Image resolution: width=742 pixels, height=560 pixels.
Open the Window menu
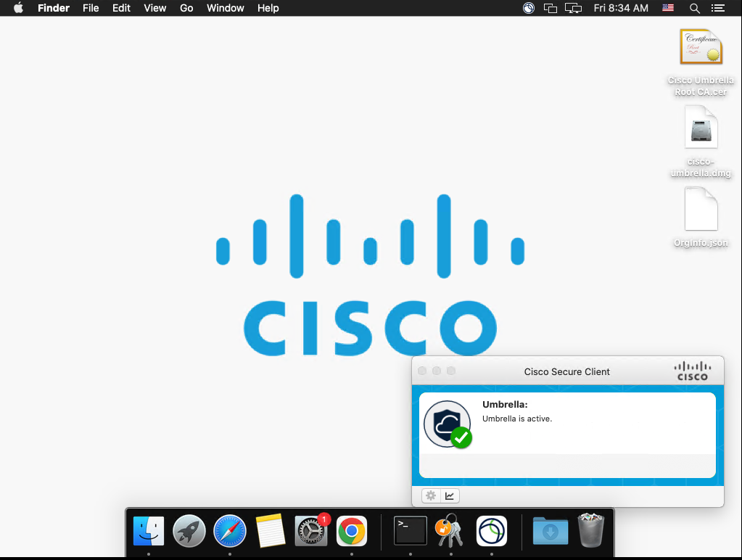226,8
